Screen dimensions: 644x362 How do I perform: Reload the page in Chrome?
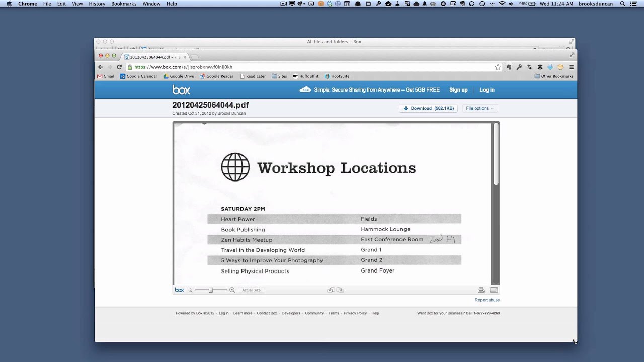point(119,67)
